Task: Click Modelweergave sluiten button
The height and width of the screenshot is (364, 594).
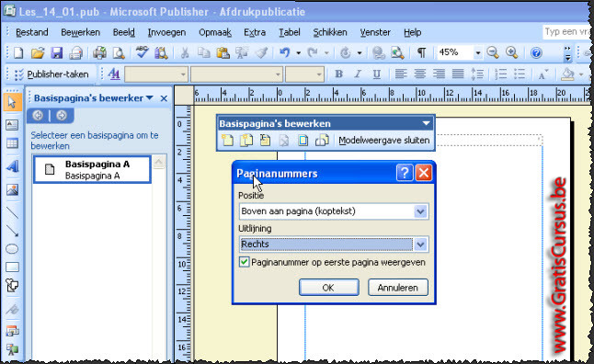Action: point(384,140)
